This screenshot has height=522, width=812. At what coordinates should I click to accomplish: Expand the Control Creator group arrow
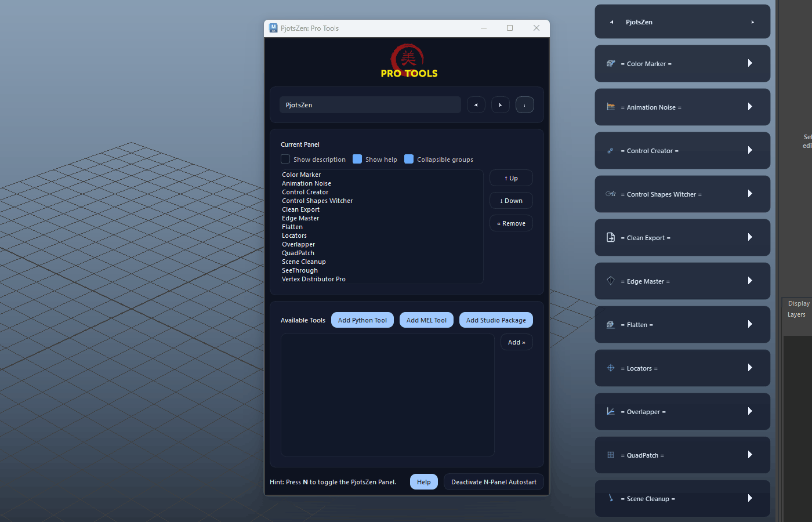coord(750,150)
